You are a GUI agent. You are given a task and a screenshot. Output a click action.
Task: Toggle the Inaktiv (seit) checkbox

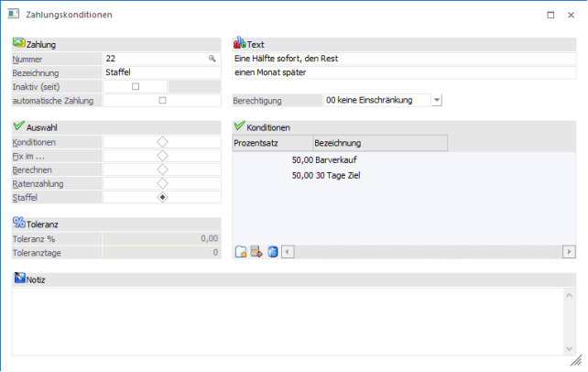coord(136,86)
